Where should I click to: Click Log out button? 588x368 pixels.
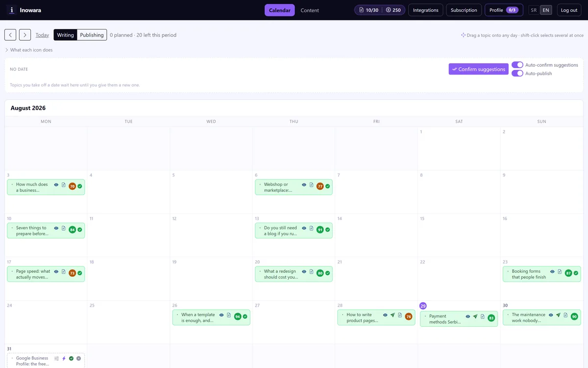pyautogui.click(x=569, y=10)
